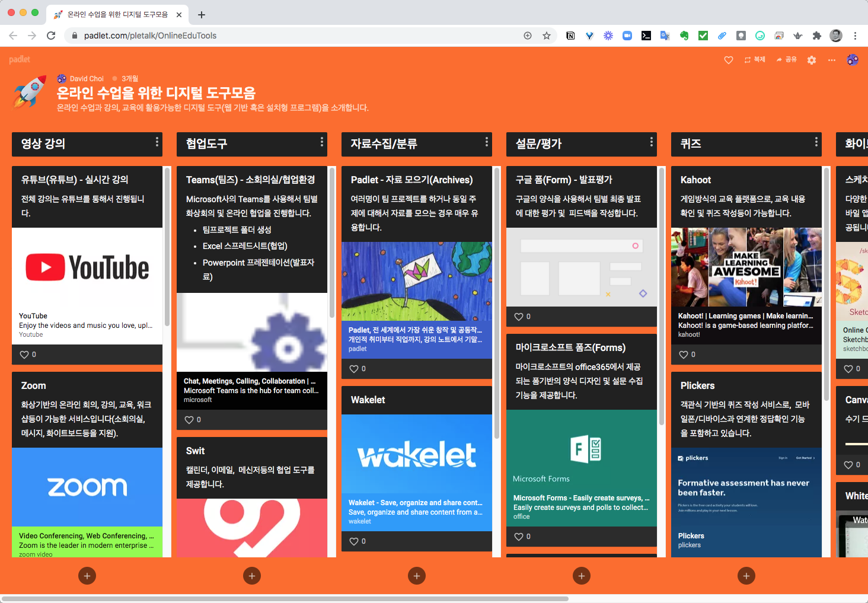Open padlet settings gear icon
The width and height of the screenshot is (868, 603).
(x=812, y=60)
